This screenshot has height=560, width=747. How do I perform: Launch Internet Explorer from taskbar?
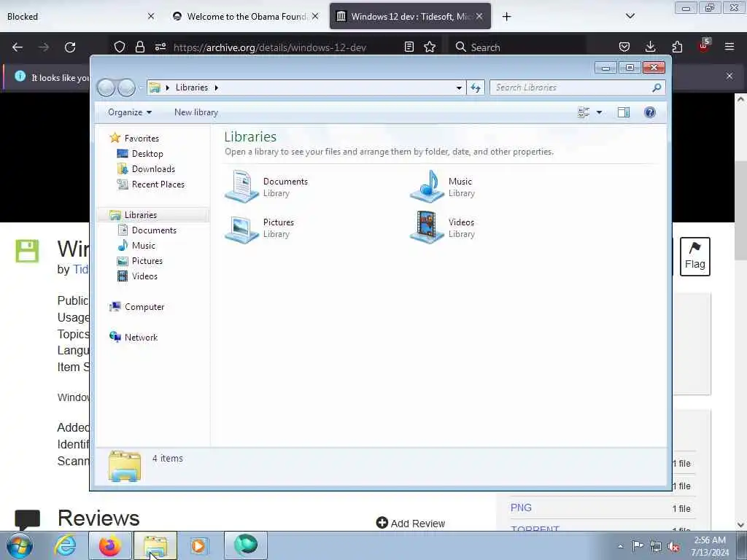[x=65, y=545]
